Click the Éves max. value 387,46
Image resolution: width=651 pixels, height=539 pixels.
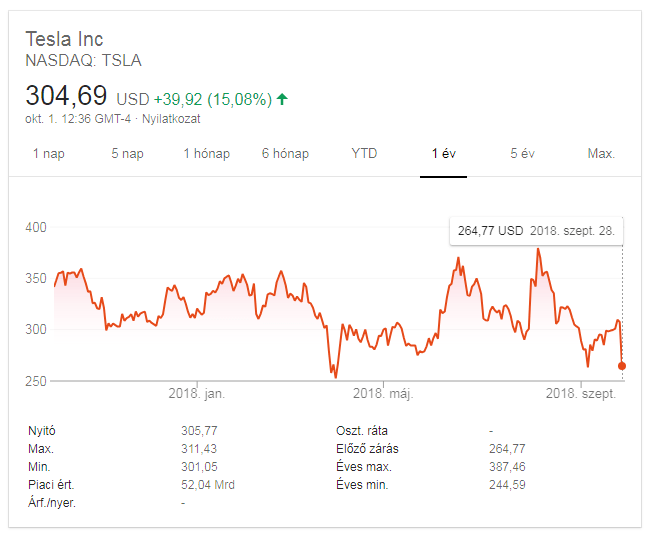point(507,467)
